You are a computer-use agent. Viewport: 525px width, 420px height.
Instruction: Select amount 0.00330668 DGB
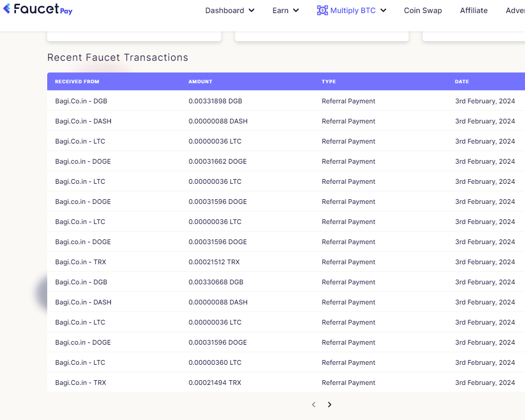(x=216, y=282)
